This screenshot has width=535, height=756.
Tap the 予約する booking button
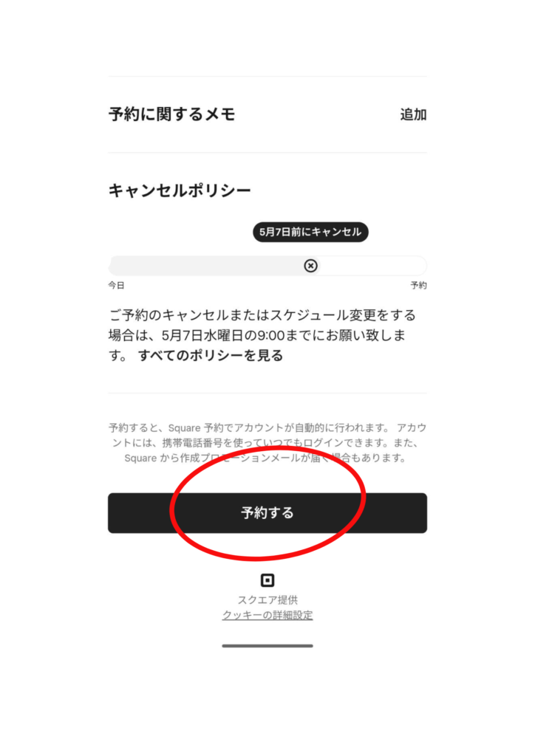coord(267,512)
